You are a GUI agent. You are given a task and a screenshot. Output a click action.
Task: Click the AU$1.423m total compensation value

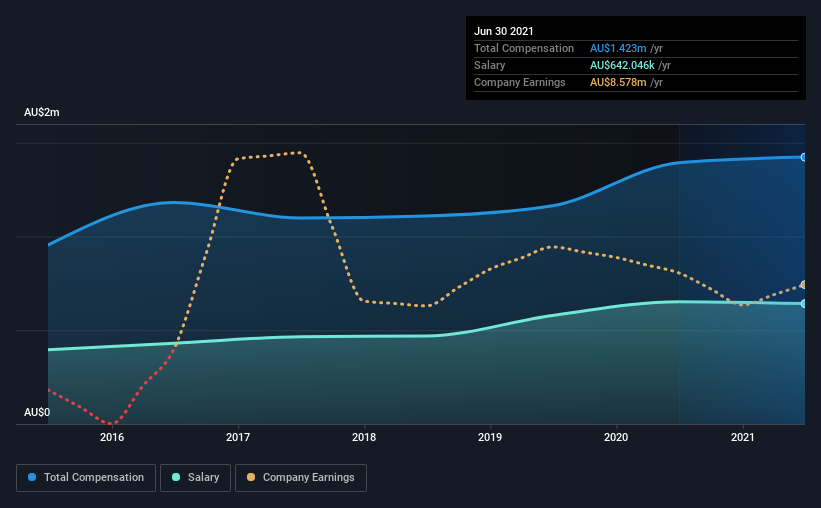[x=618, y=48]
